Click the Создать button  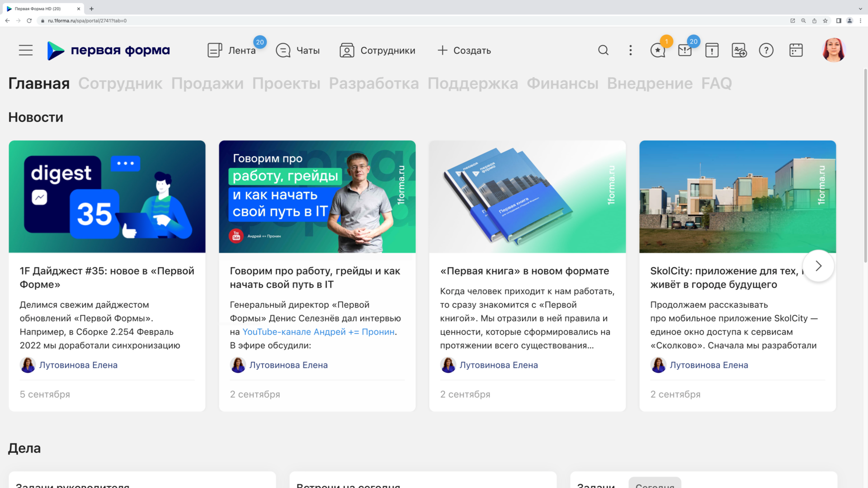tap(464, 50)
